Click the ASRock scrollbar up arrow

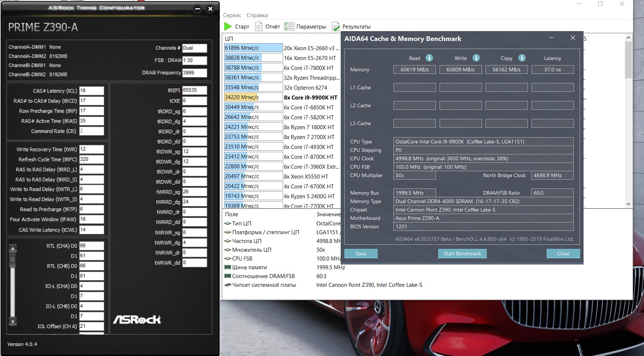coord(13,248)
